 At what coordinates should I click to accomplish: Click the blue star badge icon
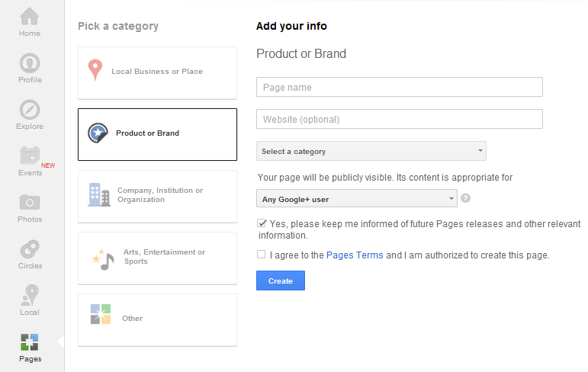(98, 133)
